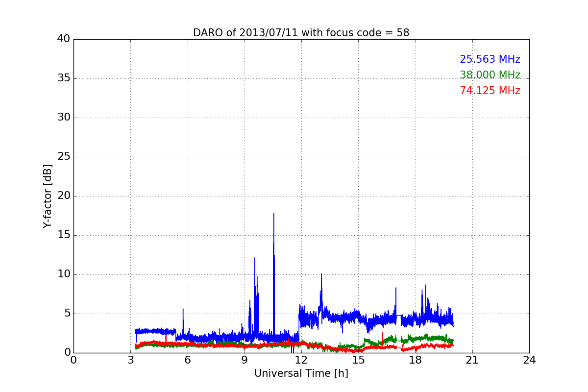
Task: Click the x-axis tick label "6"
Action: (x=188, y=360)
